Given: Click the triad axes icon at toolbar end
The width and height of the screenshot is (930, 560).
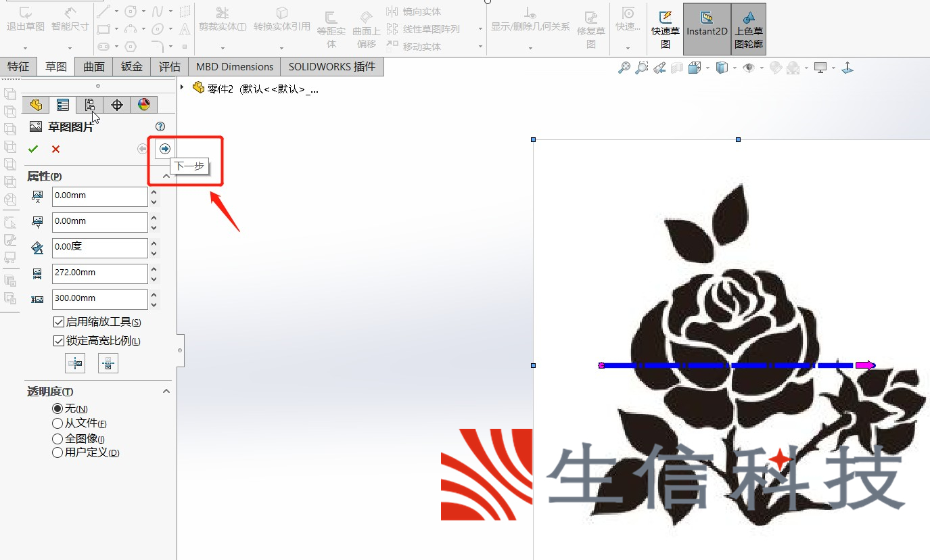Looking at the screenshot, I should pos(847,68).
